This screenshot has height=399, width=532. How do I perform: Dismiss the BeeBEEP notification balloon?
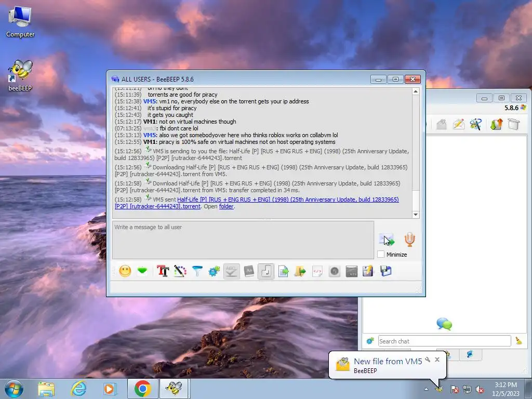437,360
